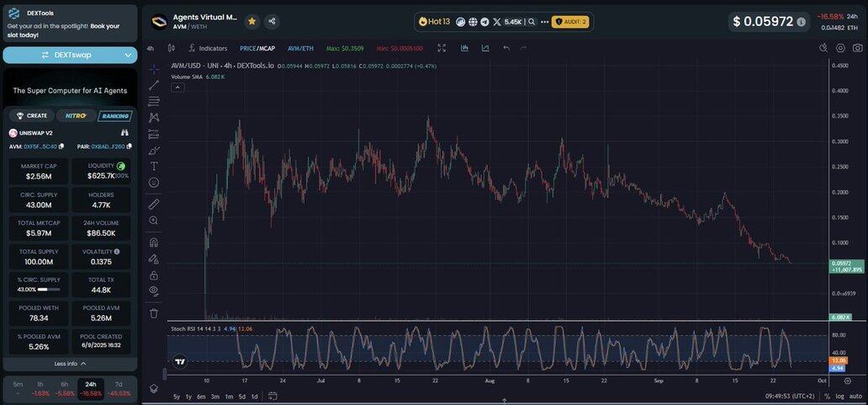Undo the last chart action
Screen dimensions: 868x405
click(x=506, y=48)
